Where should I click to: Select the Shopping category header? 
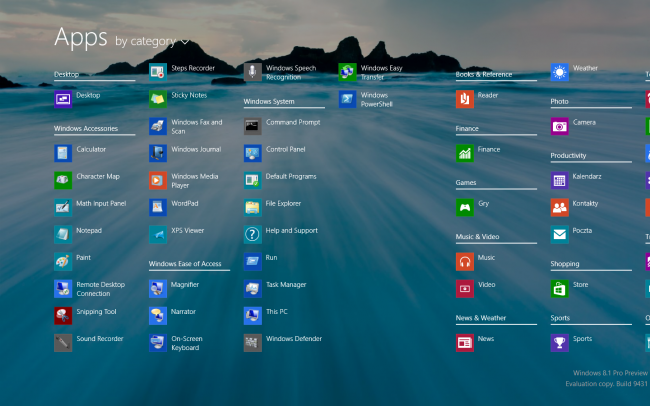tap(565, 264)
